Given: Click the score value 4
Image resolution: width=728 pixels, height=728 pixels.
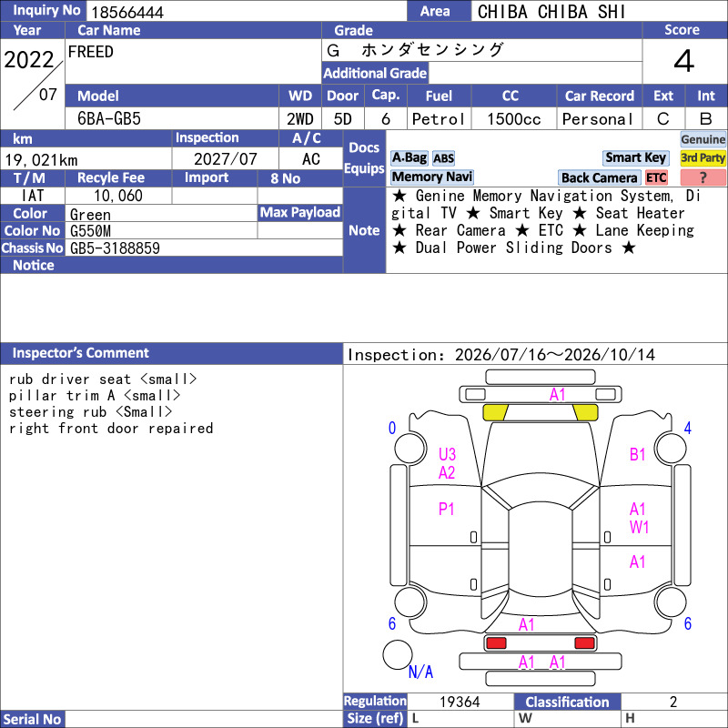Looking at the screenshot, I should pos(684,61).
